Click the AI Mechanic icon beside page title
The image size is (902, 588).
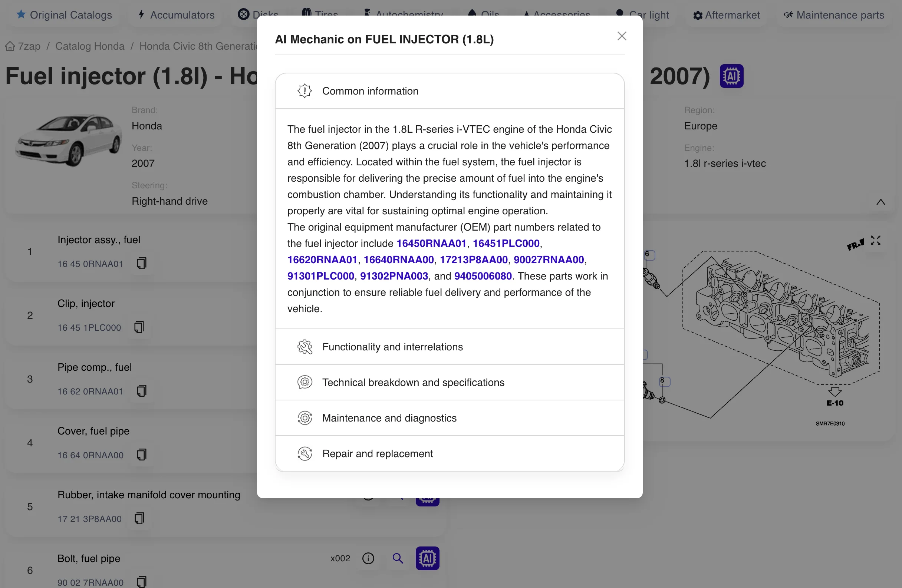(731, 76)
